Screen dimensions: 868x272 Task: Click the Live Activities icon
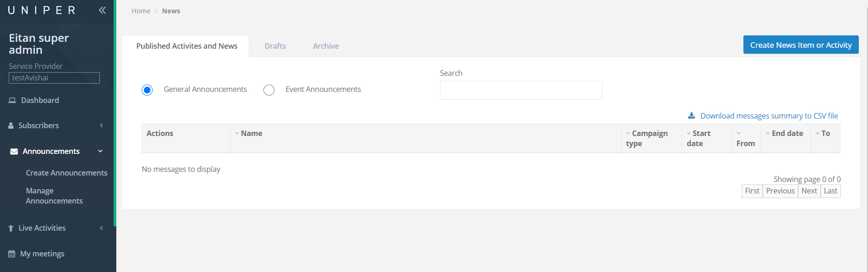pos(11,228)
